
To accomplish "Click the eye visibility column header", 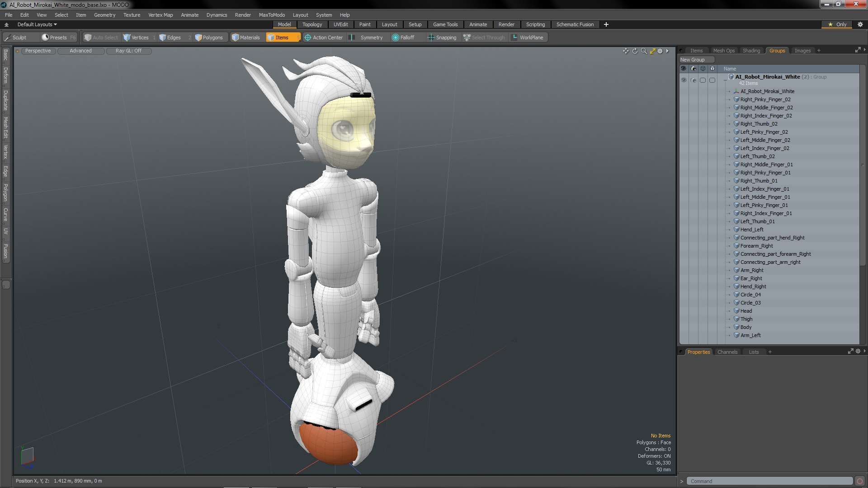I will (x=684, y=69).
